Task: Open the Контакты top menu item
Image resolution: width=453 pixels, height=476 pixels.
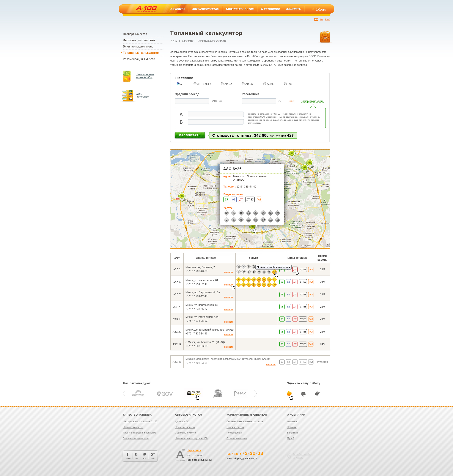Action: coord(294,9)
